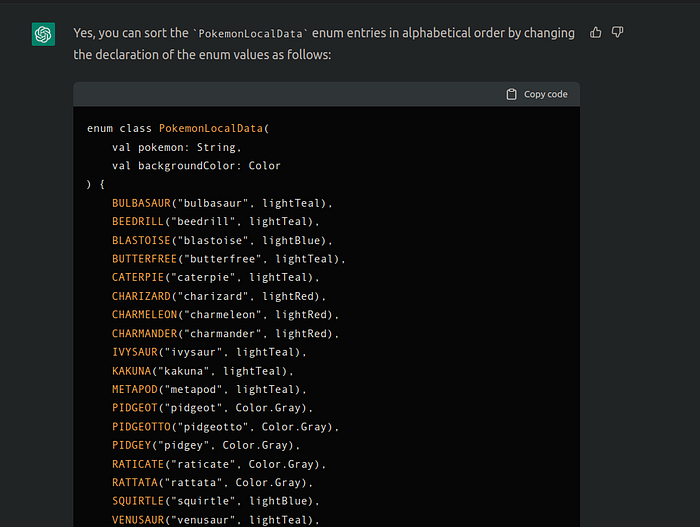Click the 'the declaration of the enum values' sentence
Viewport: 700px width, 527px height.
[202, 55]
